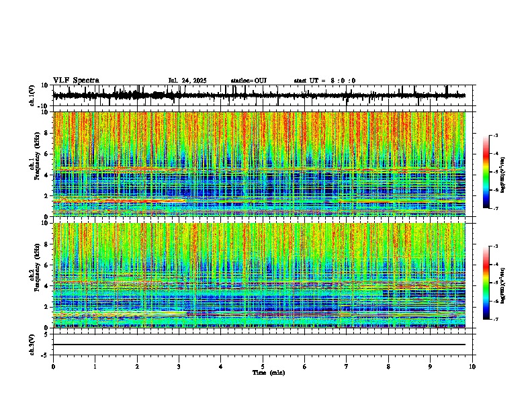Image resolution: width=532 pixels, height=411 pixels.
Task: Click the ch.1 spectrogram '2' kHz tick label
Action: pyautogui.click(x=47, y=196)
